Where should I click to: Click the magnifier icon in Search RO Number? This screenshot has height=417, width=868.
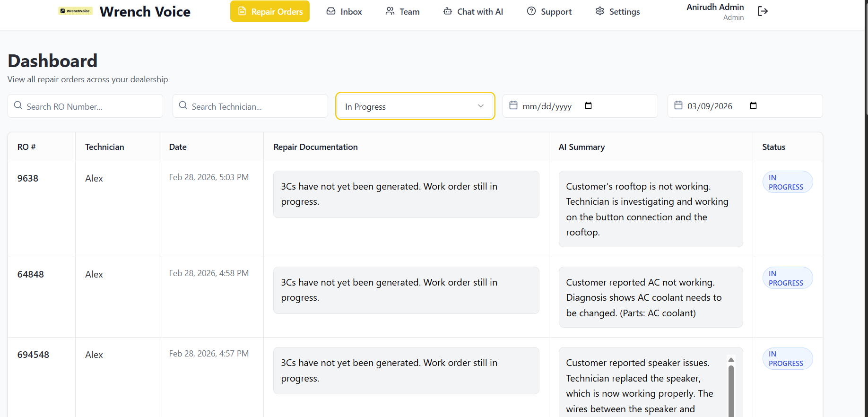click(x=18, y=105)
